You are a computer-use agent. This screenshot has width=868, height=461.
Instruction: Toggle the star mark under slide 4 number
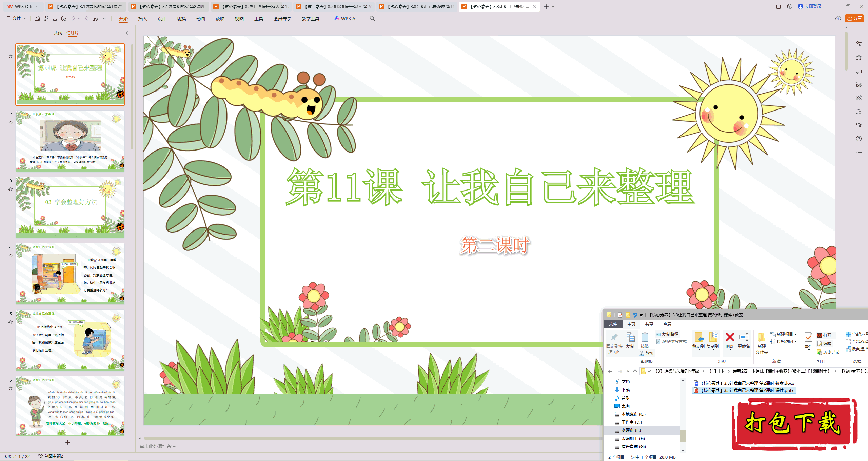pyautogui.click(x=11, y=256)
